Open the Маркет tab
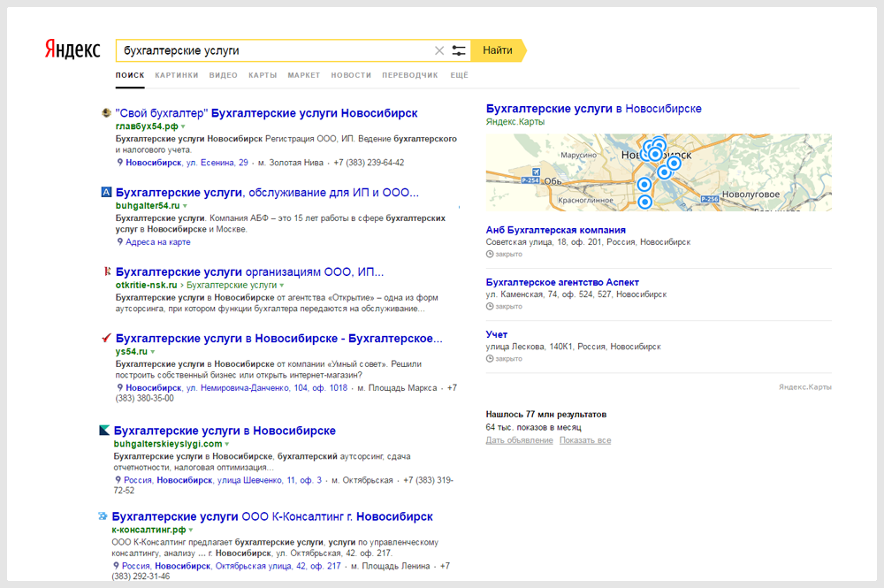This screenshot has width=884, height=588. pyautogui.click(x=304, y=75)
